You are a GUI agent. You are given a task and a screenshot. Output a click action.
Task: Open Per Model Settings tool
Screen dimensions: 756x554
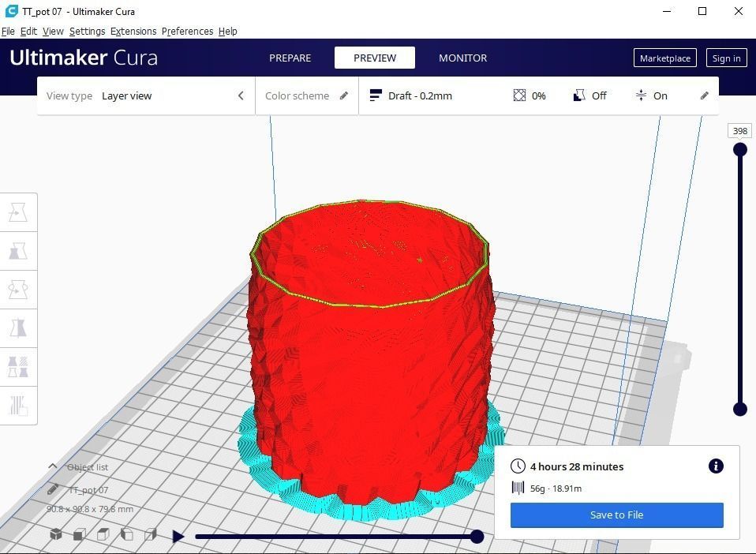pos(18,366)
